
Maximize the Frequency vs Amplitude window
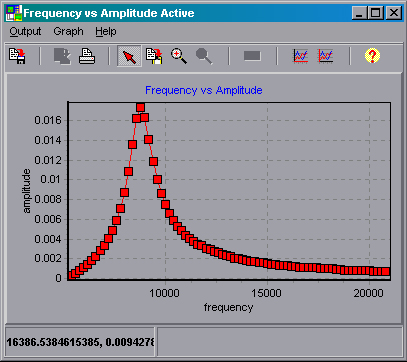click(x=376, y=13)
